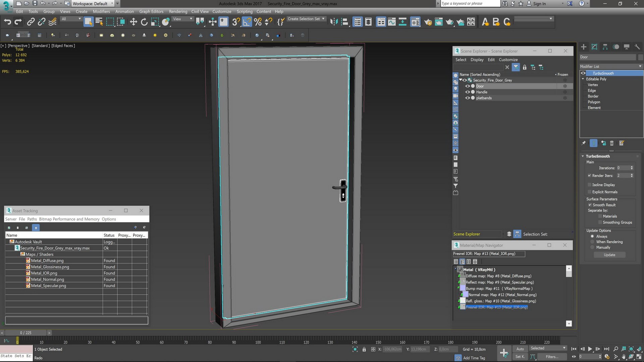The image size is (644, 362).
Task: Toggle the Angle Snap button
Action: click(247, 22)
